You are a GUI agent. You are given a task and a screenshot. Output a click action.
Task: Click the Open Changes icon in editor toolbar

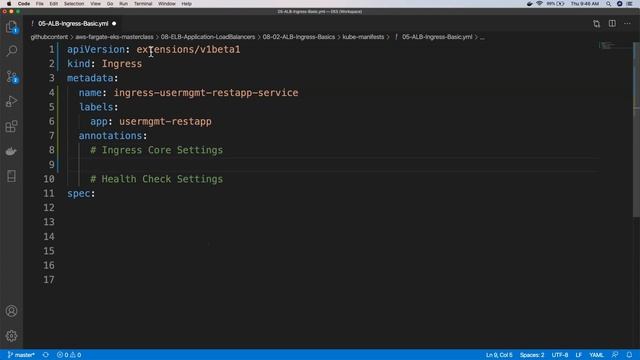point(596,24)
